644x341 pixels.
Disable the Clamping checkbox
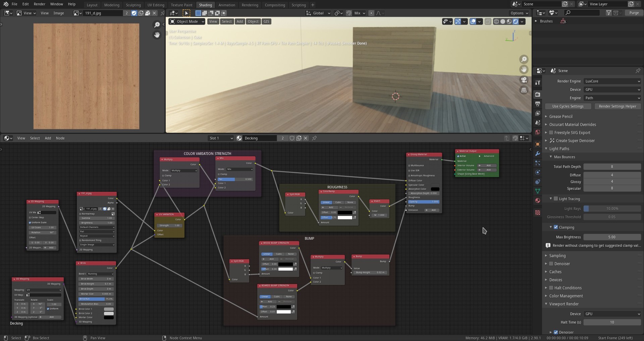pos(556,227)
